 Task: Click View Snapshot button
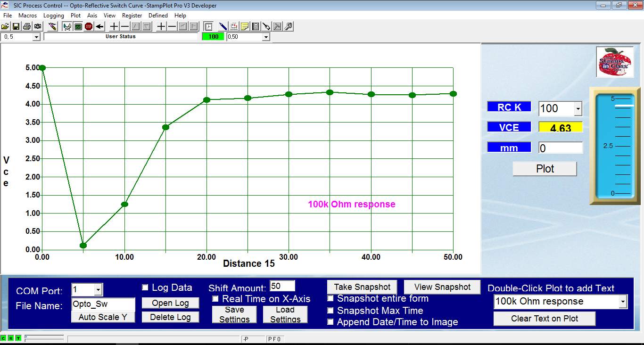coord(442,287)
